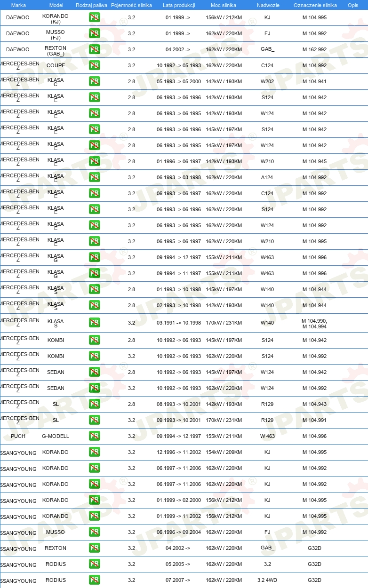
Task: Click fuel icon for KLASA G 09.1994 -> 12.1997
Action: [94, 258]
